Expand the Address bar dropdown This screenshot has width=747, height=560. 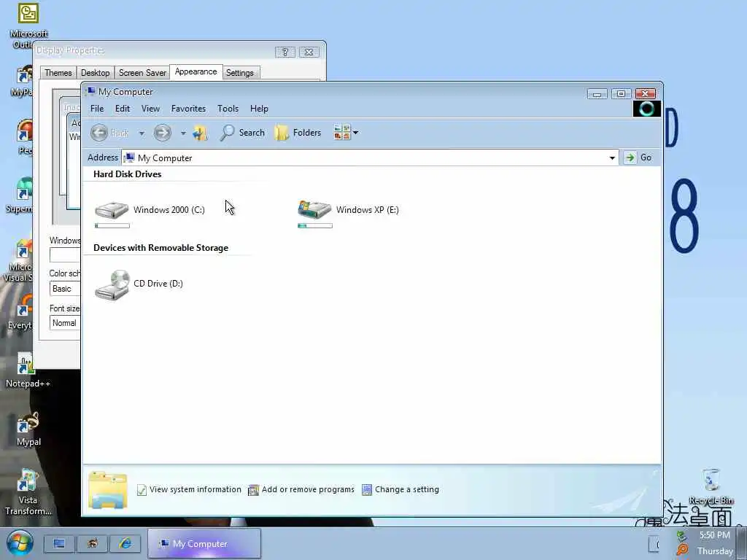612,158
